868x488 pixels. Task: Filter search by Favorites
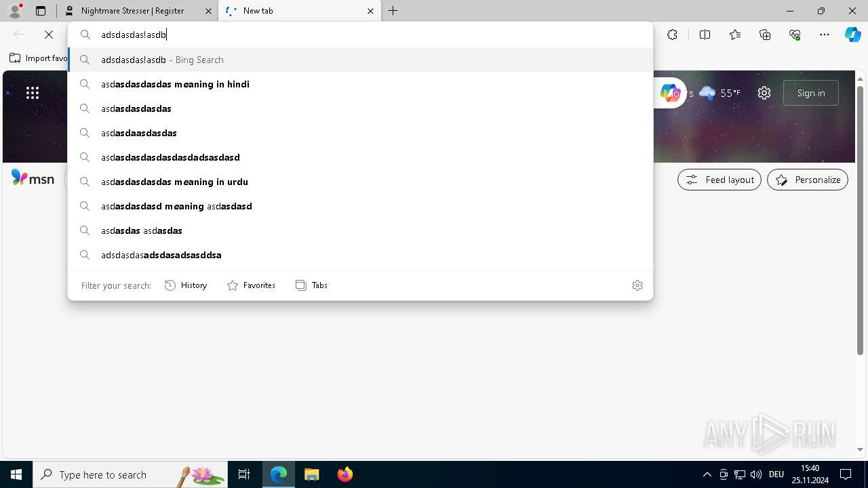tap(251, 285)
